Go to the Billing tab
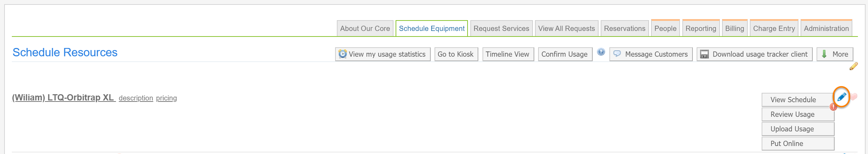 pyautogui.click(x=734, y=29)
